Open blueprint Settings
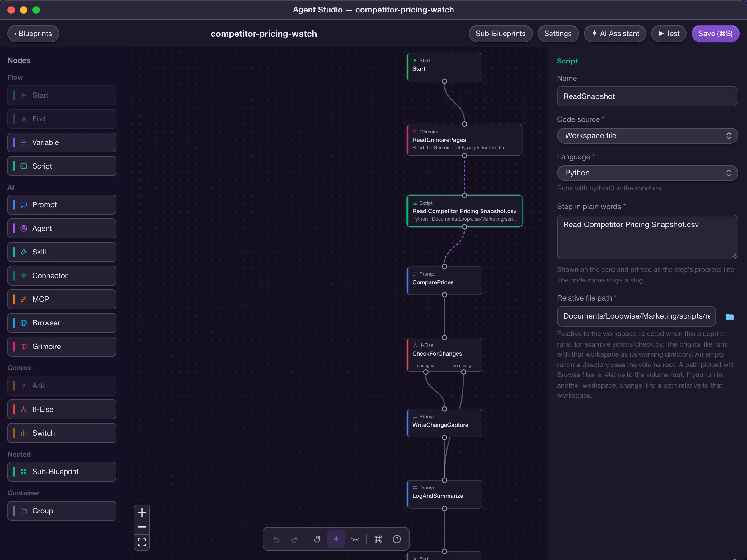Viewport: 747px width, 560px height. coord(558,33)
